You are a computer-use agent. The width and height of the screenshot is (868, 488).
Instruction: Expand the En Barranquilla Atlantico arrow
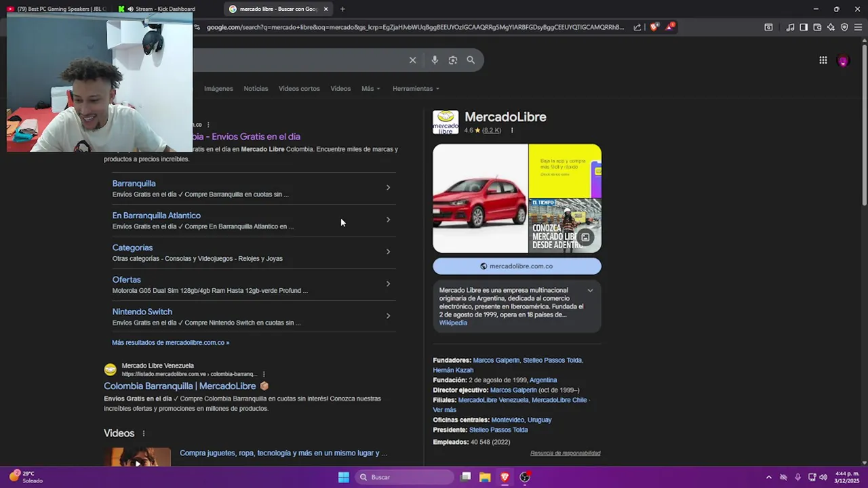coord(388,220)
